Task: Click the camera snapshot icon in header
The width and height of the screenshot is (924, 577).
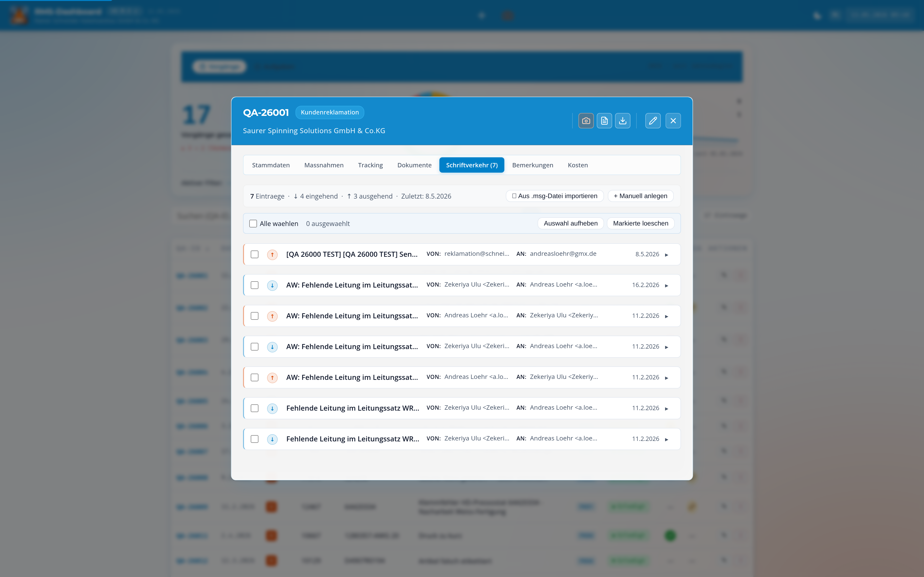Action: [586, 121]
